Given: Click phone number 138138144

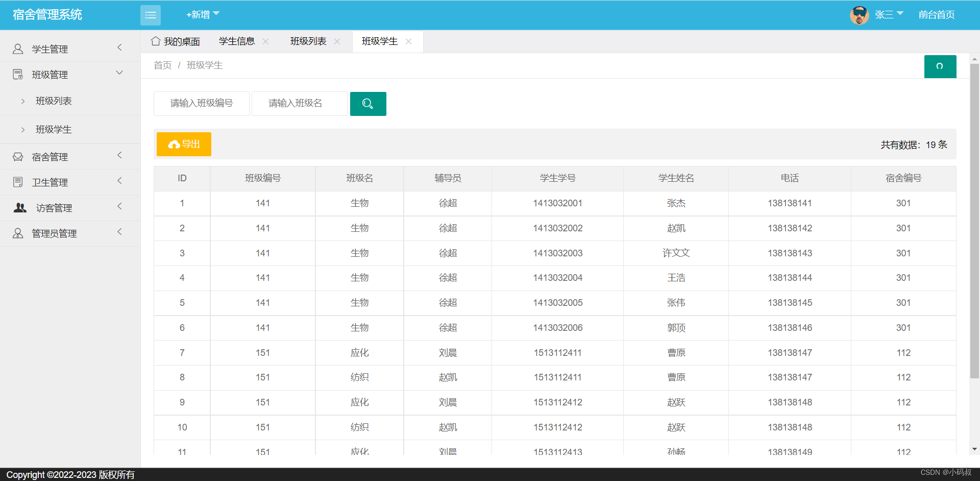Looking at the screenshot, I should coord(790,278).
